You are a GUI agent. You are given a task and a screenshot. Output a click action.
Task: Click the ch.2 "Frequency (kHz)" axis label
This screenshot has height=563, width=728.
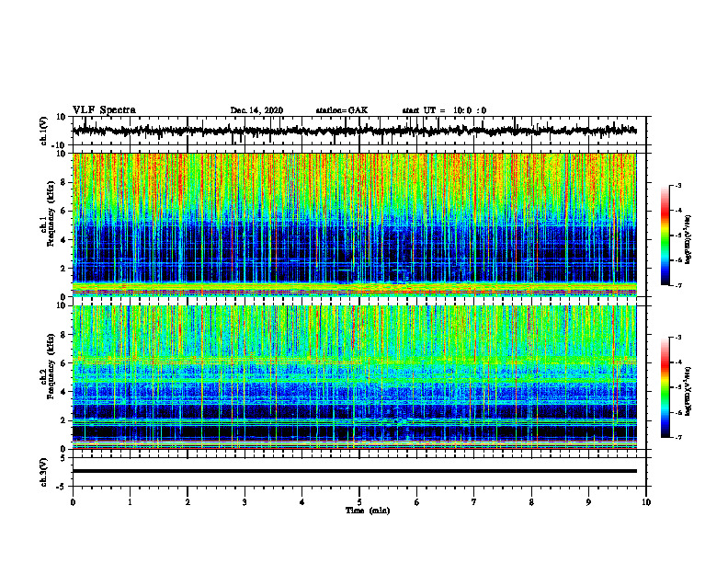coord(51,366)
